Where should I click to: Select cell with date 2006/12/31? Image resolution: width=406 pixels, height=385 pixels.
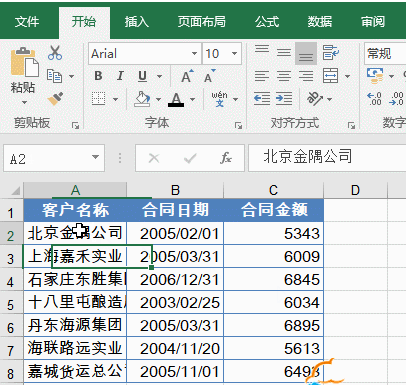click(175, 279)
